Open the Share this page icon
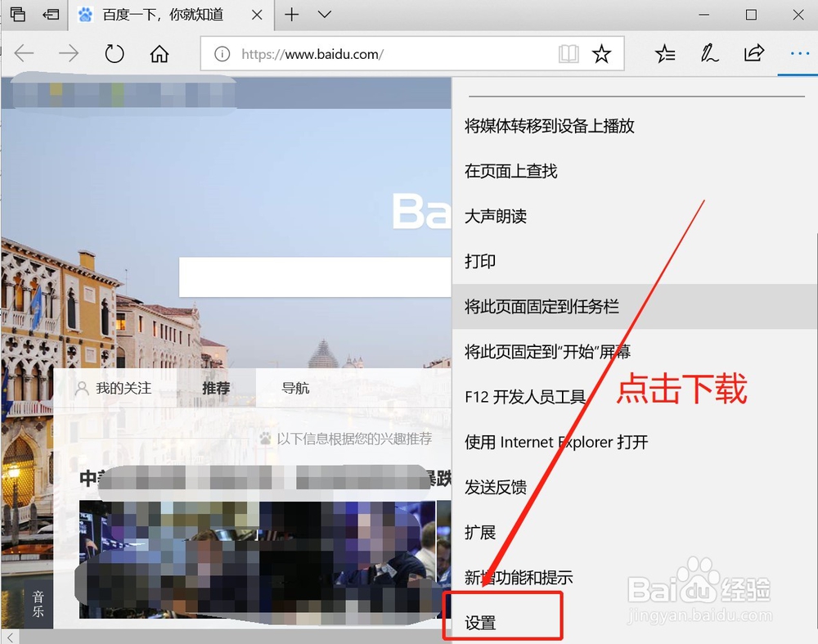The width and height of the screenshot is (818, 644). (754, 53)
